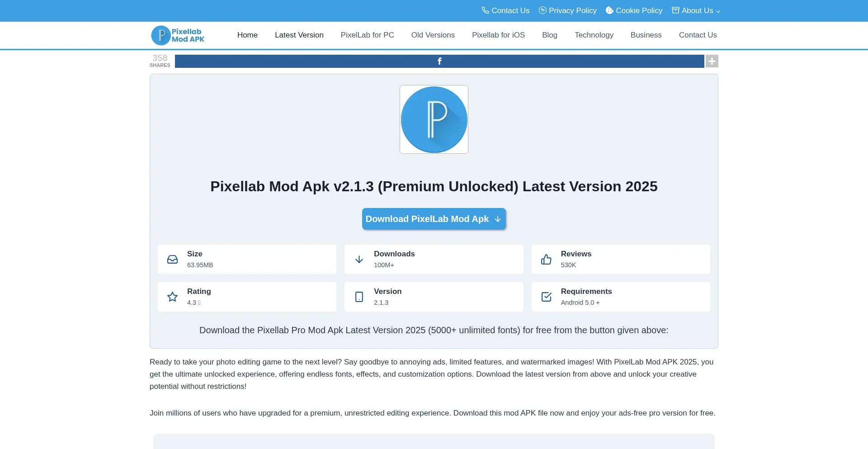Viewport: 868px width, 449px height.
Task: Click the Android 5.0 + requirement value
Action: (580, 302)
